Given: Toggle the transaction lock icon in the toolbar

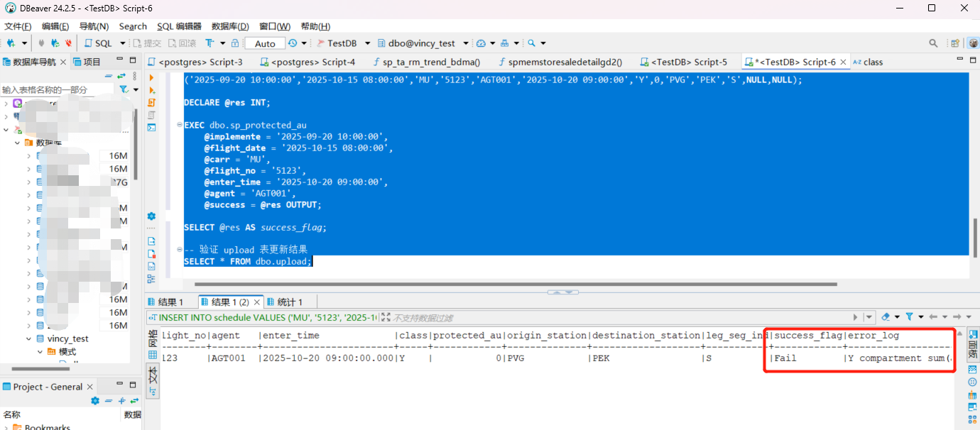Looking at the screenshot, I should coord(235,43).
